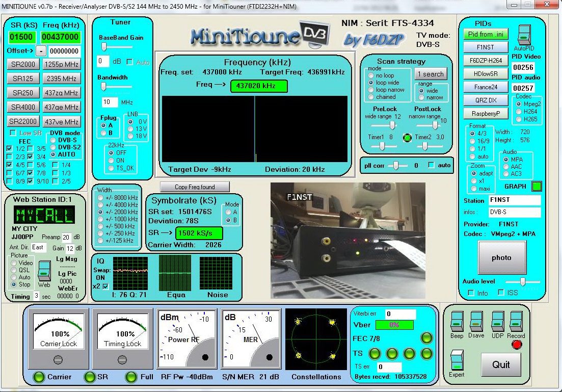Toggle the Record switch icon
This screenshot has height=392, width=562.
point(516,321)
